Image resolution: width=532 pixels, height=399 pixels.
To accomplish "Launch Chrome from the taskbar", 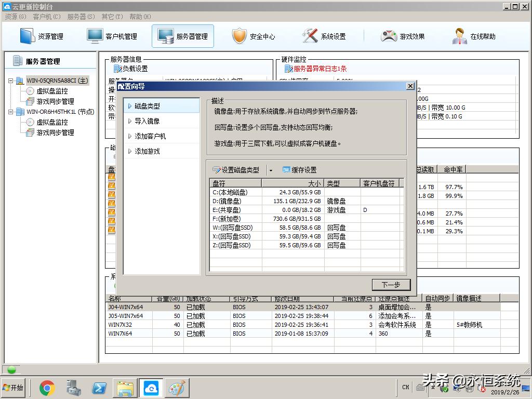I will click(x=47, y=388).
